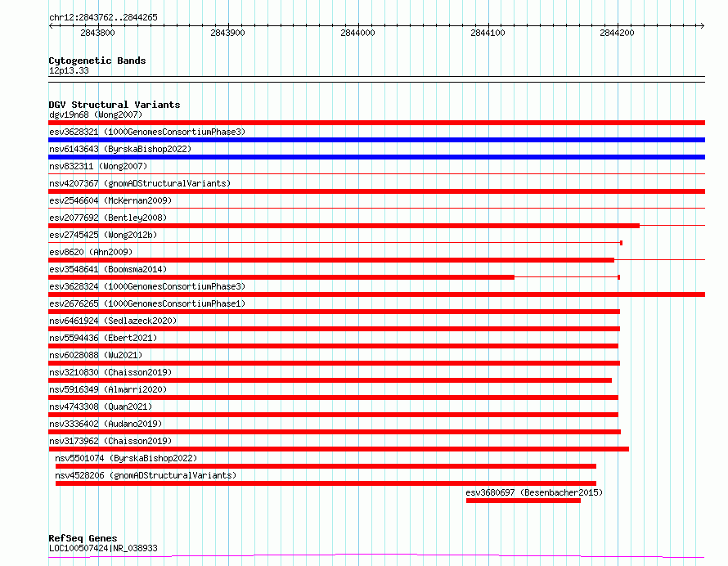Click the red bar of dgv19n68
The image size is (728, 566).
point(376,123)
